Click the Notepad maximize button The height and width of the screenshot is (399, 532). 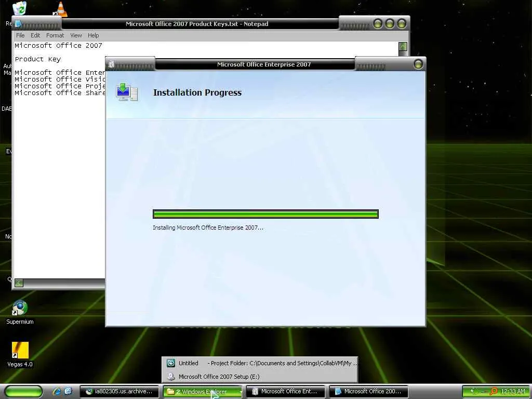click(390, 24)
